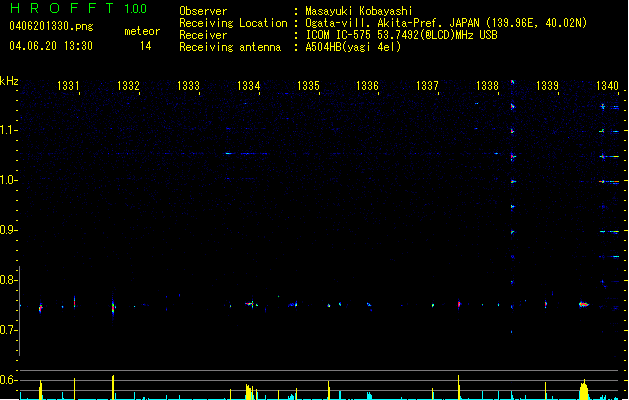Click the wide yellow power peak after 1339

584,390
